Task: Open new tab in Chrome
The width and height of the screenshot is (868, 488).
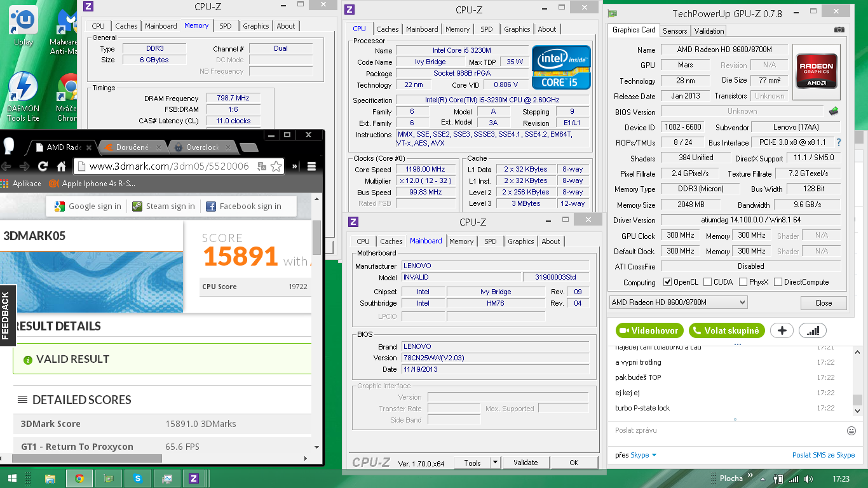Action: [249, 148]
